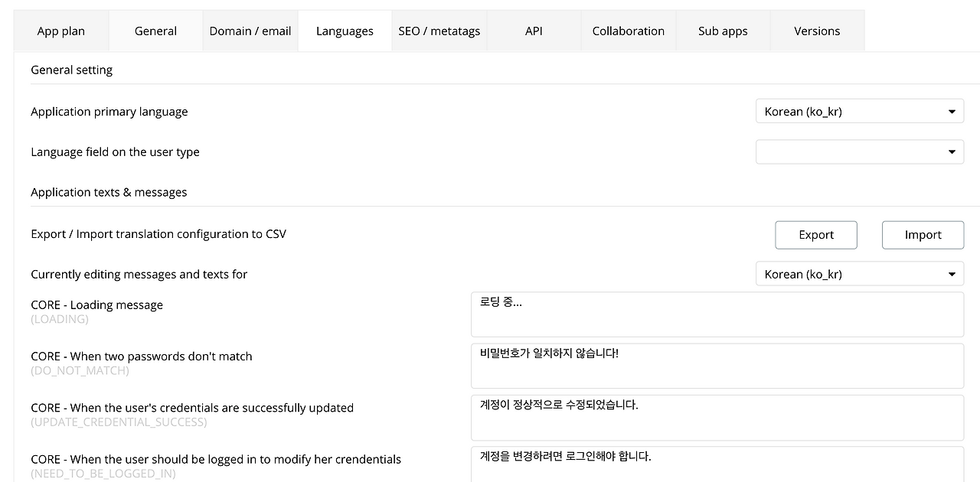Switch to the Collaboration tab
The height and width of the screenshot is (482, 980).
tap(629, 31)
